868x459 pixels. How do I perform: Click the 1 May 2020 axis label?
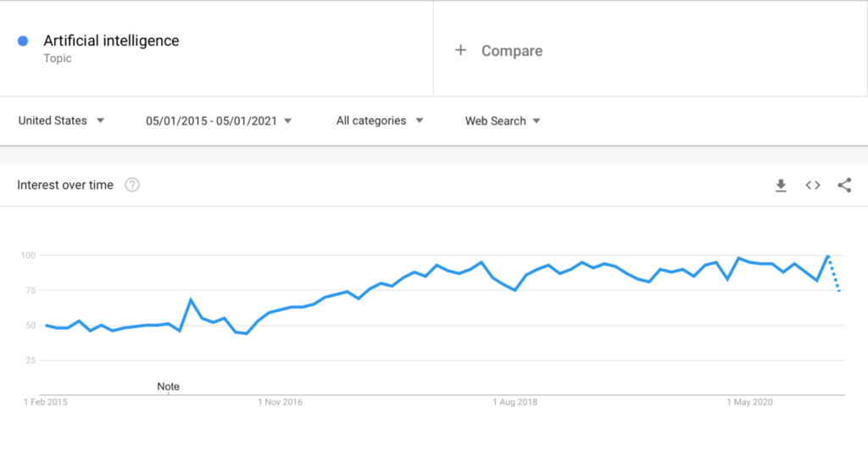point(751,402)
